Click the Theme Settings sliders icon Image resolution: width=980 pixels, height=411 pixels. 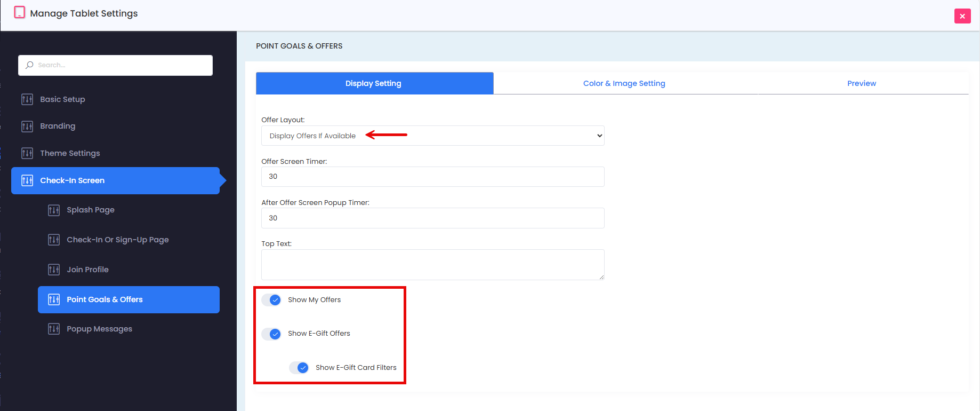coord(27,153)
